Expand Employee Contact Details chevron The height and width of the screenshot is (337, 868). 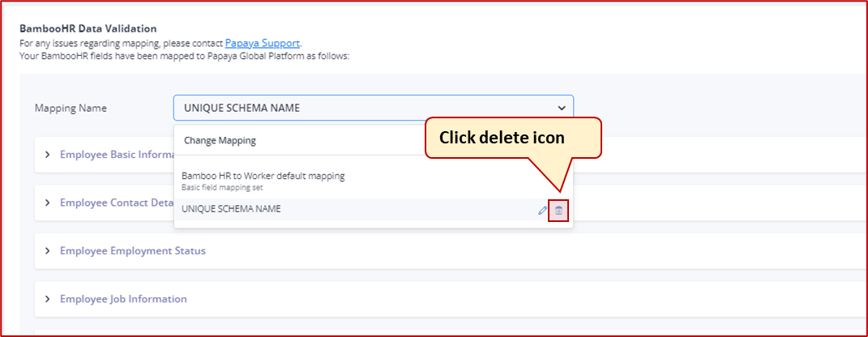47,203
